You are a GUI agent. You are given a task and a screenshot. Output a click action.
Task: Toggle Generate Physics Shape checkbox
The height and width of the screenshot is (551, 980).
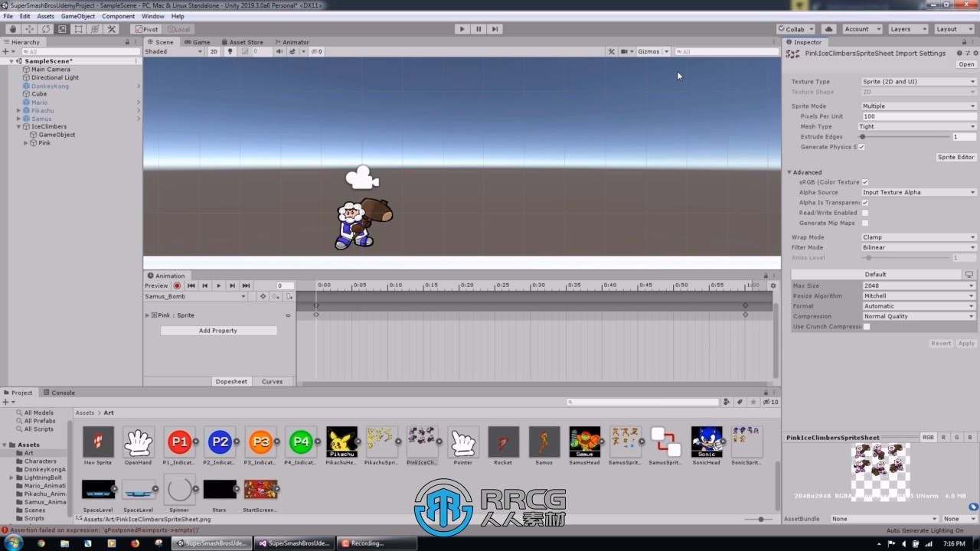click(861, 147)
